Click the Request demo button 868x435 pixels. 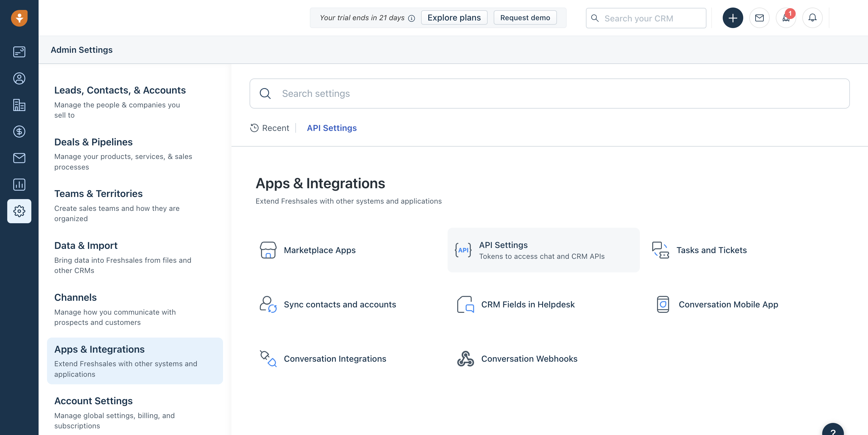click(x=525, y=17)
